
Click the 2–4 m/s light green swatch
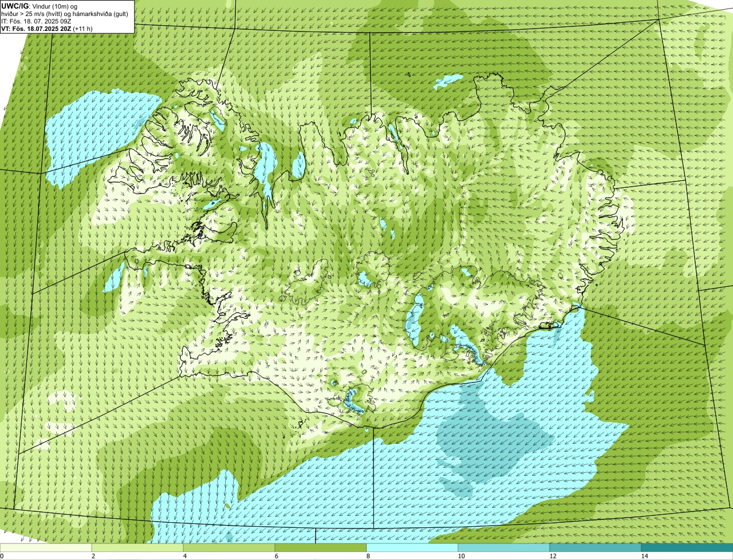[137, 547]
